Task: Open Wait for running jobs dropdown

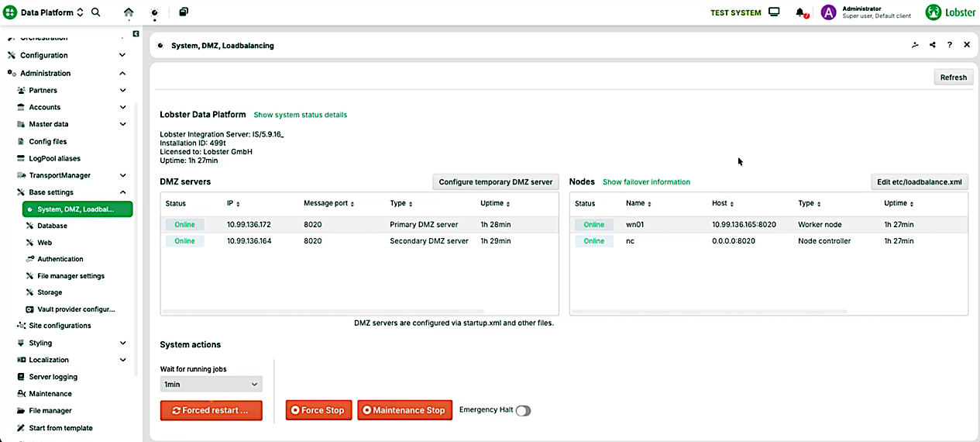Action: (211, 384)
